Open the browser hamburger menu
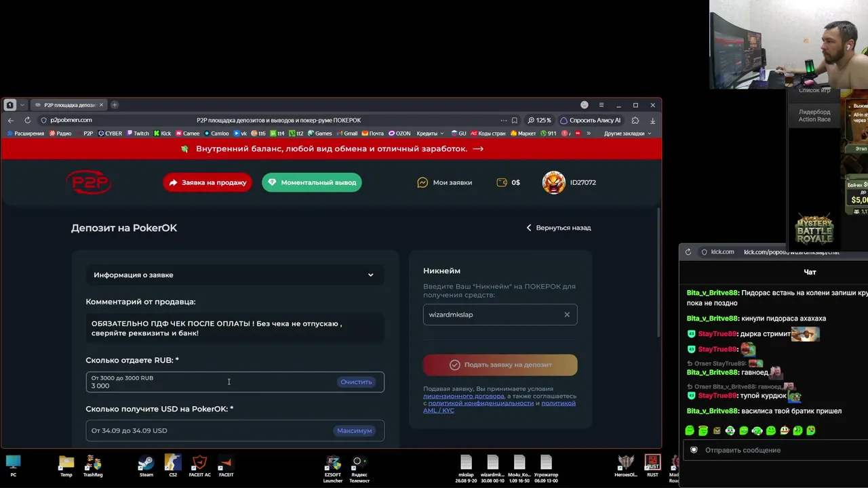This screenshot has width=868, height=488. 601,105
